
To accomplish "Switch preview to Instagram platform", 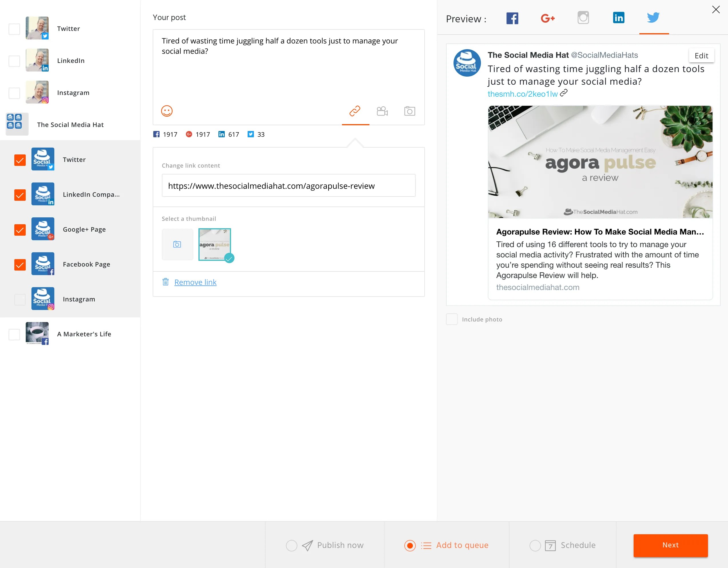I will [583, 17].
